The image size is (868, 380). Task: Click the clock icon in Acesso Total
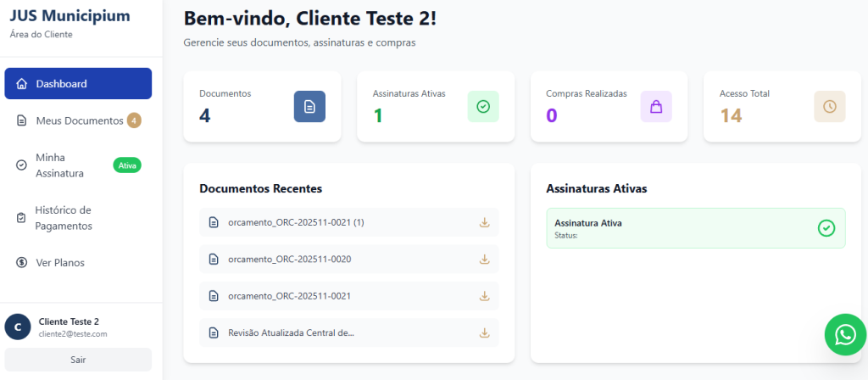pyautogui.click(x=829, y=106)
